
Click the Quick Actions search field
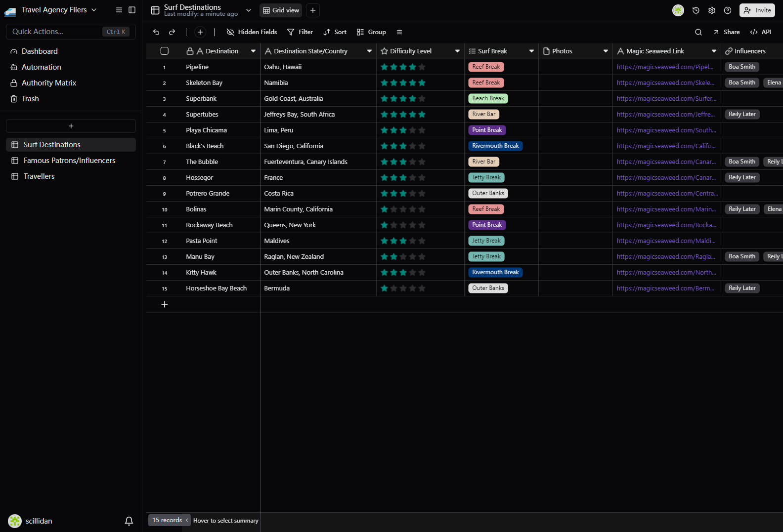click(71, 32)
